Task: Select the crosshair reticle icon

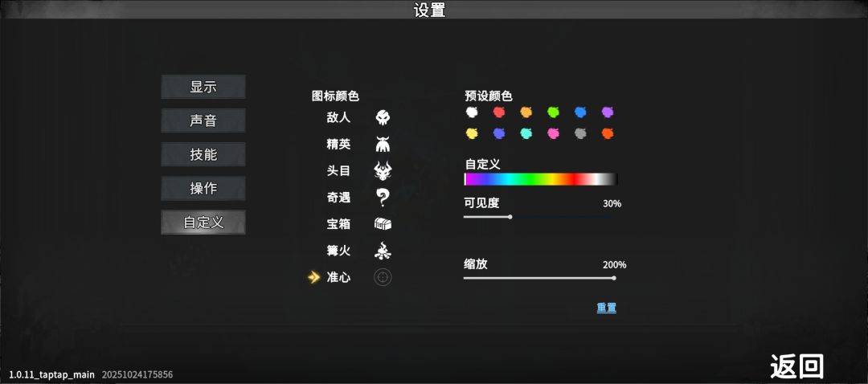Action: coord(383,277)
